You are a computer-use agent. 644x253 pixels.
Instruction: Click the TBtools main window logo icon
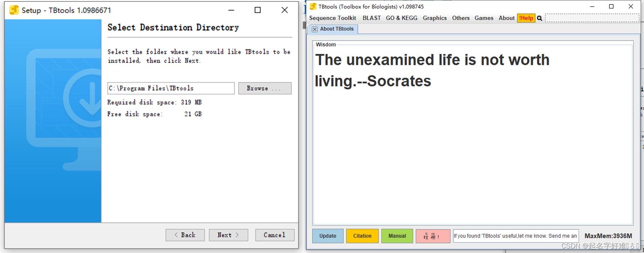pos(313,6)
